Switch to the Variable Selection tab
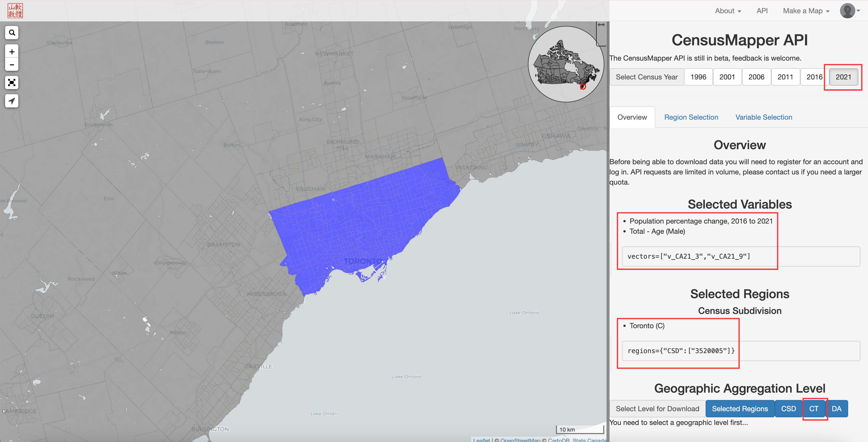 pos(764,117)
